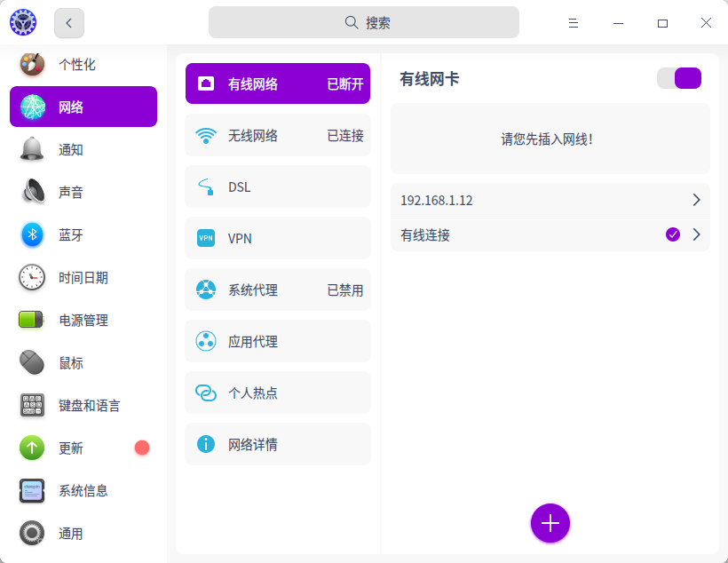Open Notification settings bell icon
This screenshot has height=563, width=728.
click(32, 149)
